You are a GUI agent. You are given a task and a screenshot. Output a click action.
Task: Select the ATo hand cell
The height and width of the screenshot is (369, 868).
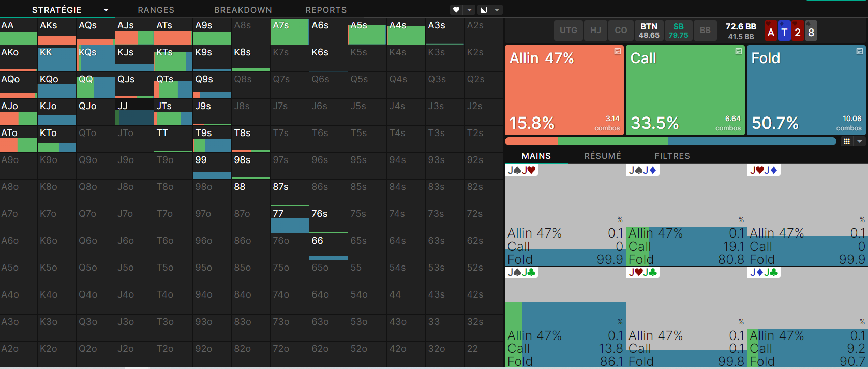[19, 139]
